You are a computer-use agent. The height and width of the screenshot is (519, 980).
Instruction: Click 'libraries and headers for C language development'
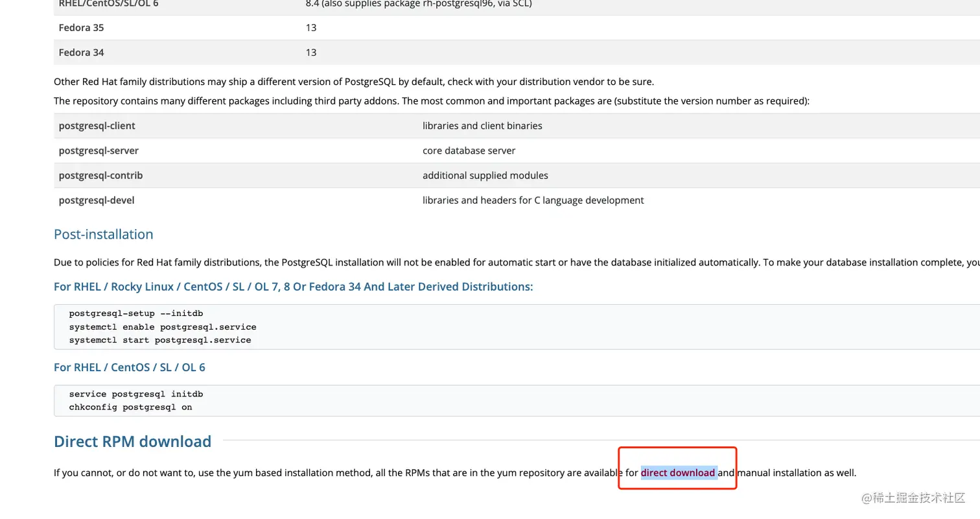pyautogui.click(x=533, y=200)
